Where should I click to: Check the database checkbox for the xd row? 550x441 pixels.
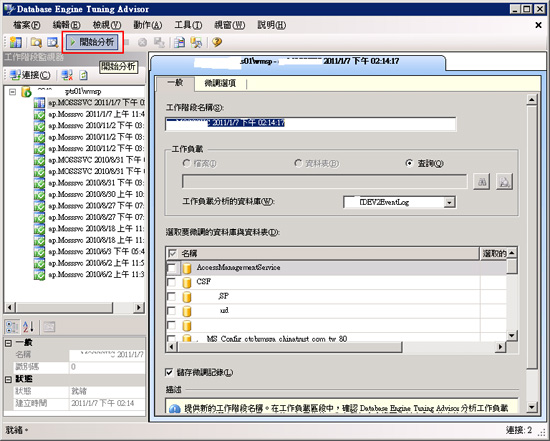(x=172, y=311)
